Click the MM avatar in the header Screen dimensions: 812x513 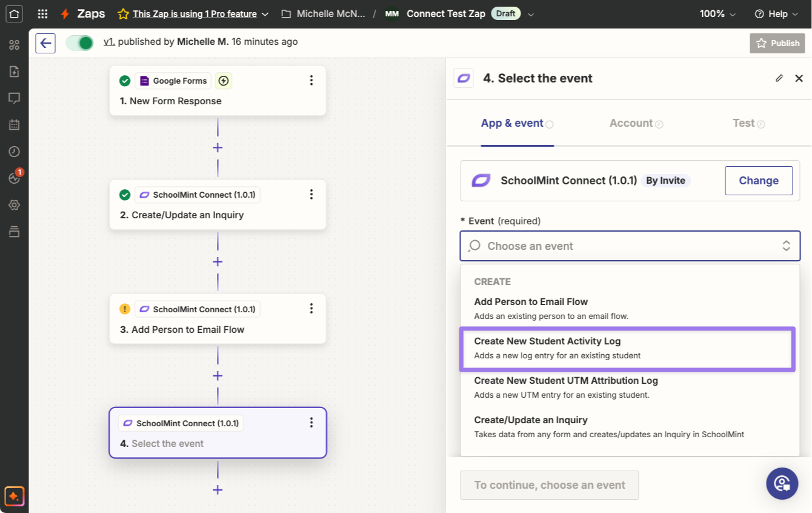(392, 14)
